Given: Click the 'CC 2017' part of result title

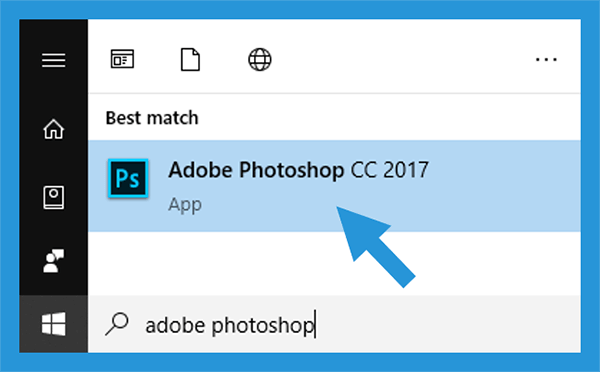Looking at the screenshot, I should tap(389, 170).
